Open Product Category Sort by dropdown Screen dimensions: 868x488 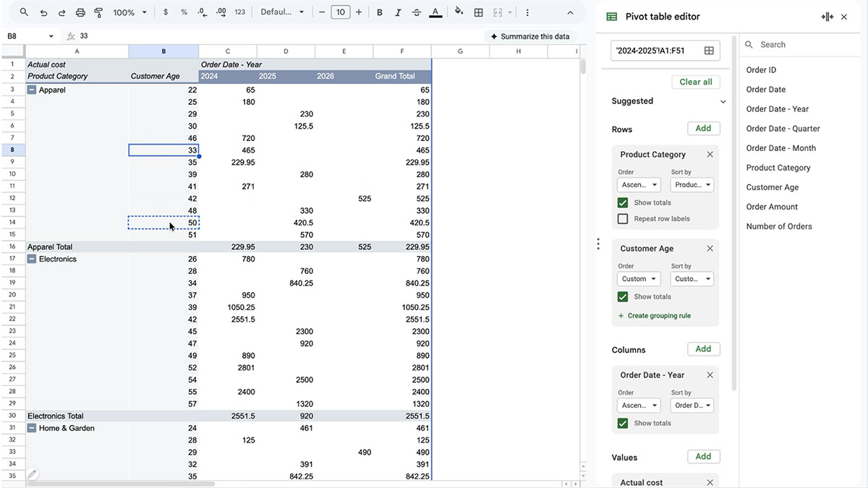tap(692, 185)
